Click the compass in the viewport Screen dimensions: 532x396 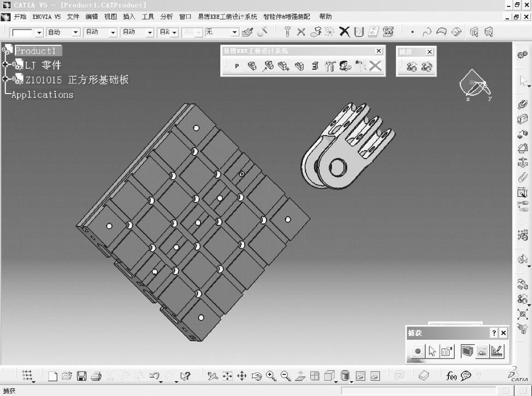(x=475, y=85)
